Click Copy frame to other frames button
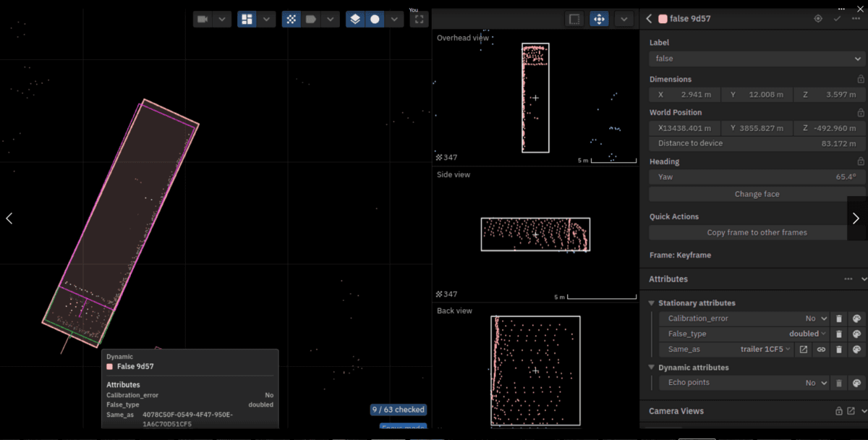Viewport: 868px width, 440px height. (x=757, y=232)
